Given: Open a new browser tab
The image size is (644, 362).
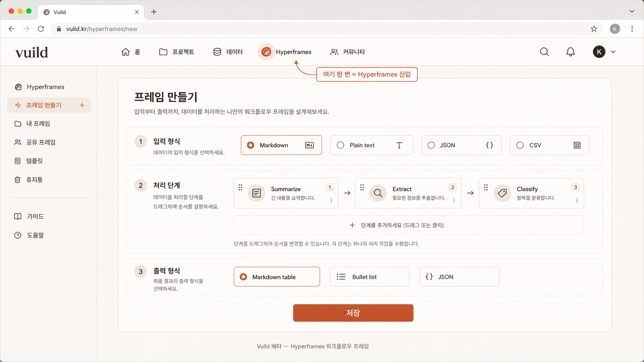Looking at the screenshot, I should pyautogui.click(x=154, y=12).
